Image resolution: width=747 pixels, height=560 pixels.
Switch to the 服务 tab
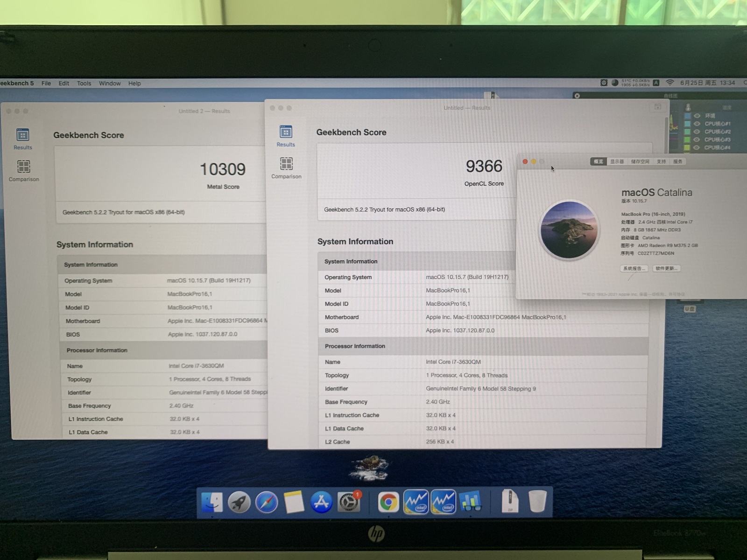[x=677, y=161]
